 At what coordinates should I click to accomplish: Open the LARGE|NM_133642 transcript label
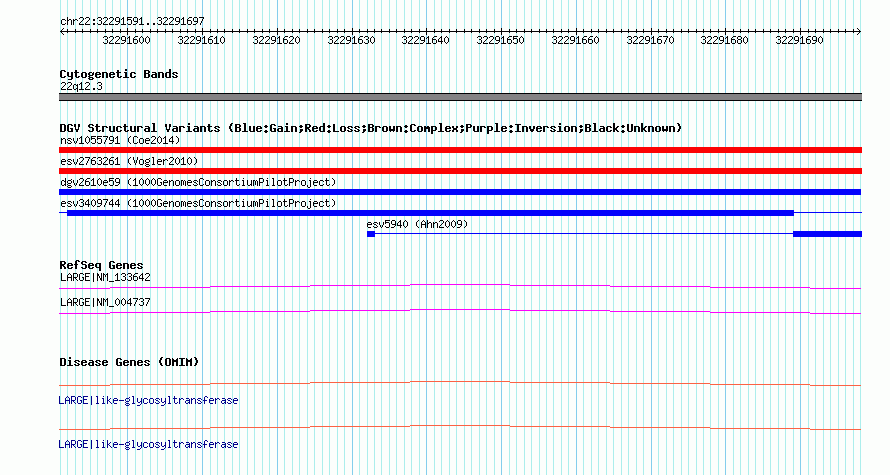105,278
